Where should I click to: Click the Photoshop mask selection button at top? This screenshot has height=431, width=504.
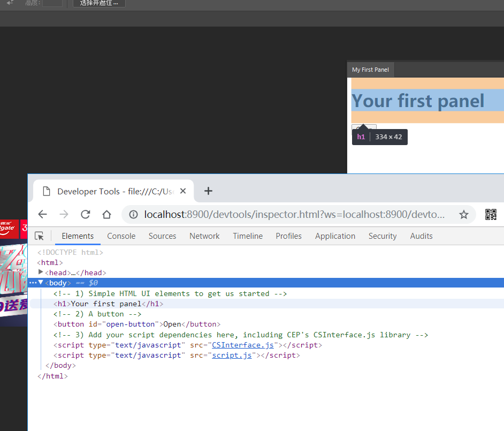coord(99,3)
